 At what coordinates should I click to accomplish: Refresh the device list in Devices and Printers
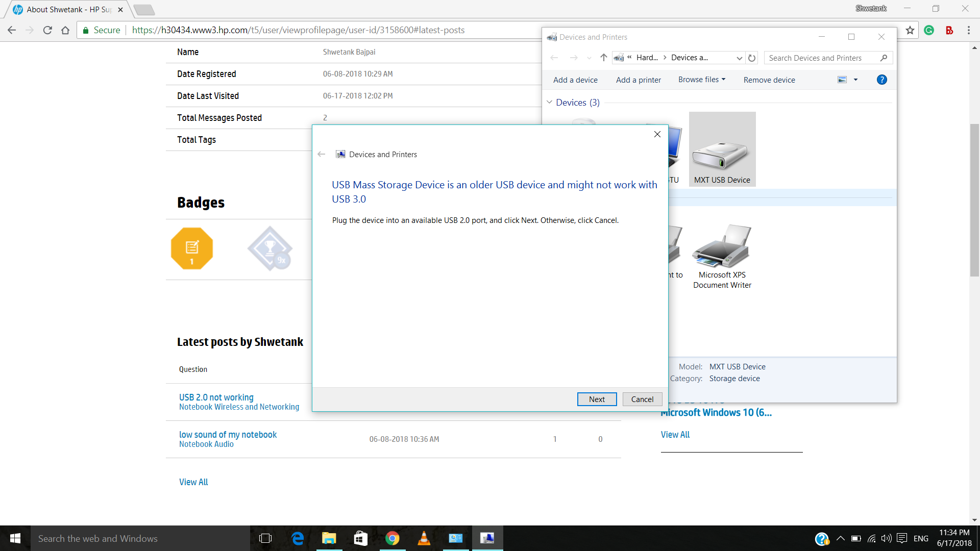[752, 58]
